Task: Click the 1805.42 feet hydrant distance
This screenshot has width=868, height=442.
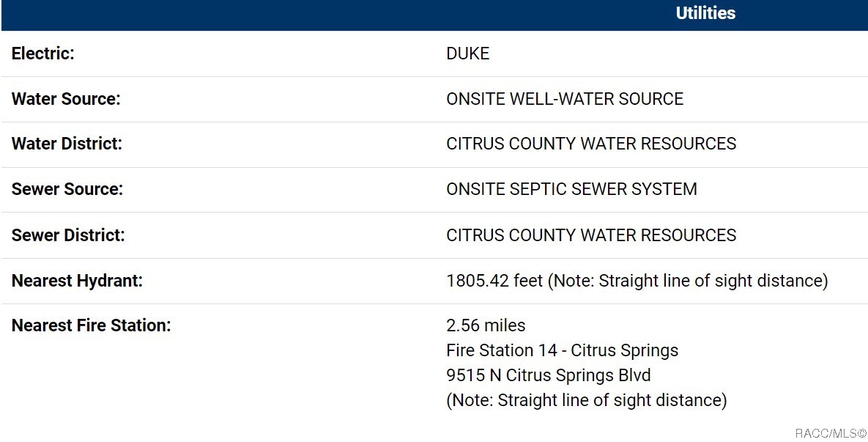Action: click(x=494, y=281)
